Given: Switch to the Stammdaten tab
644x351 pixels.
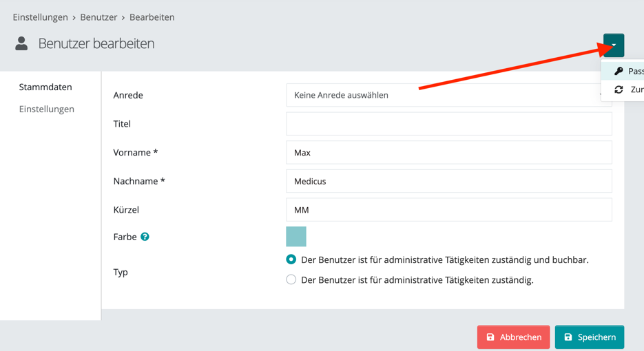Looking at the screenshot, I should click(45, 87).
